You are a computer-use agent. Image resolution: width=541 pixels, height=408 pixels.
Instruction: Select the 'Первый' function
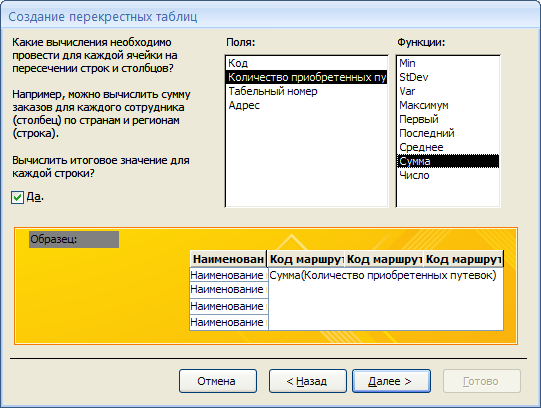point(448,119)
